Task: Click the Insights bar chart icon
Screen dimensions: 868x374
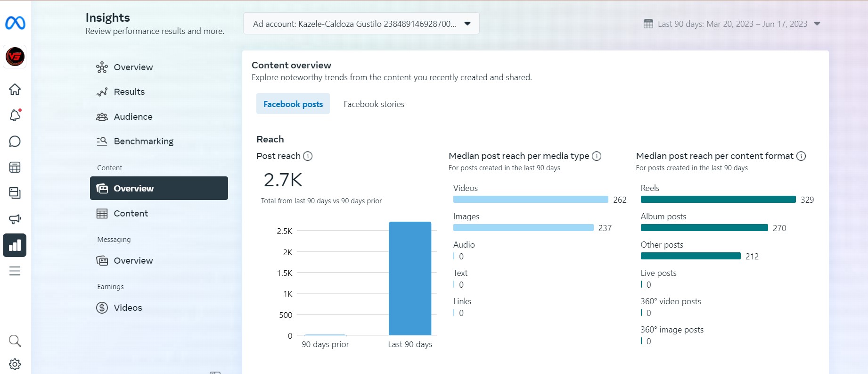Action: (x=15, y=245)
